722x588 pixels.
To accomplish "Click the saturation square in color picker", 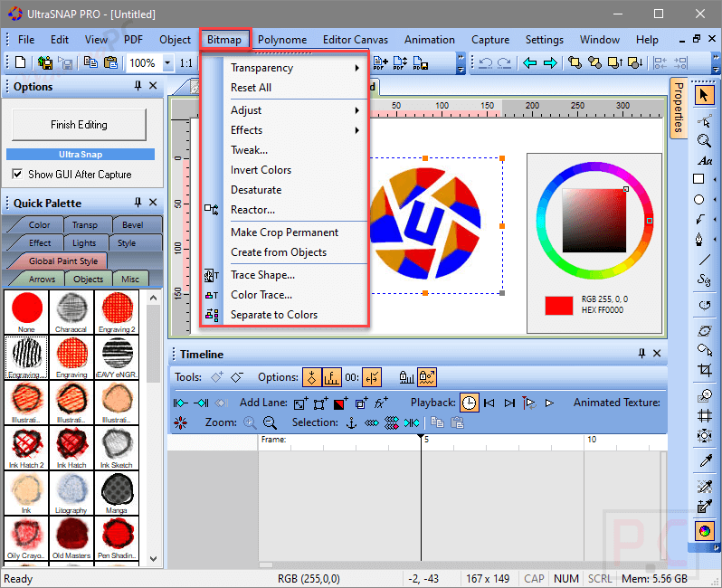I will pos(594,221).
